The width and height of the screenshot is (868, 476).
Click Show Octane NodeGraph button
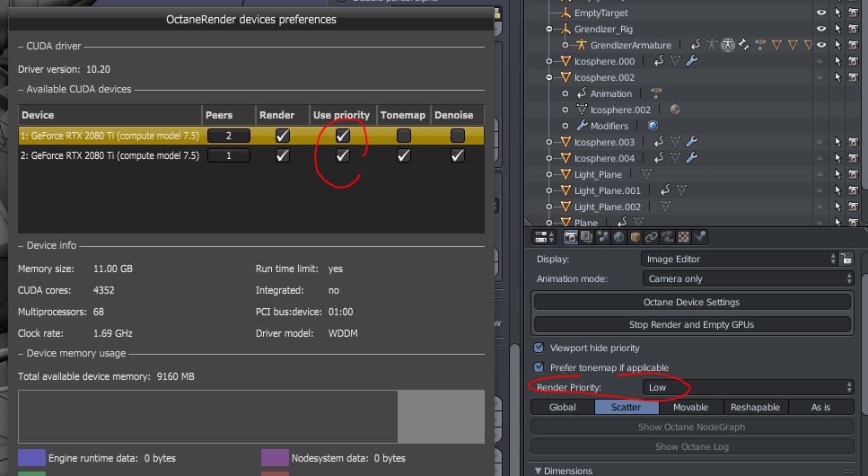coord(691,427)
